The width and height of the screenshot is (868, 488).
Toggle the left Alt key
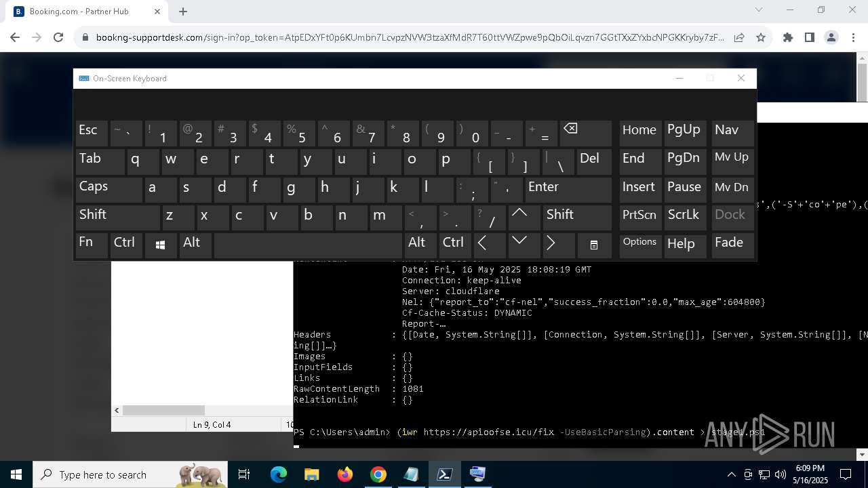[195, 245]
